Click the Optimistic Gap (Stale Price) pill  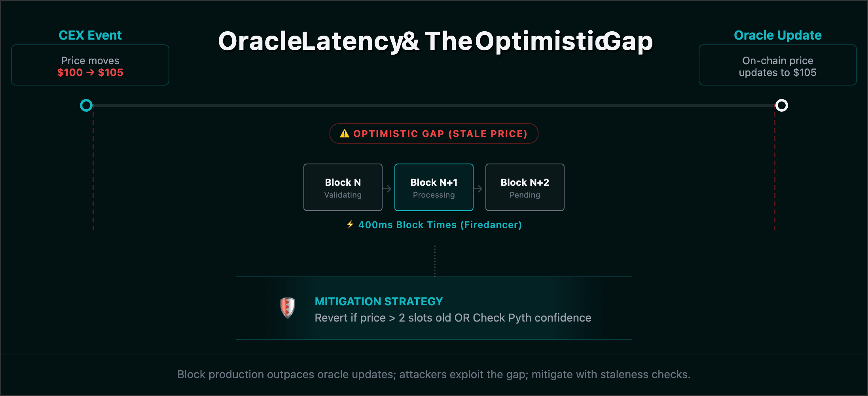pyautogui.click(x=434, y=134)
